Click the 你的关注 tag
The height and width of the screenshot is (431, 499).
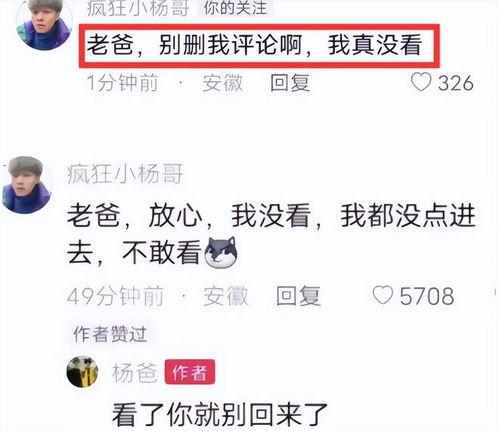235,8
